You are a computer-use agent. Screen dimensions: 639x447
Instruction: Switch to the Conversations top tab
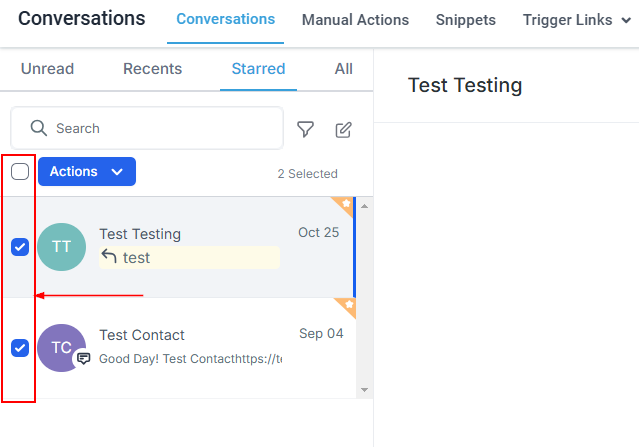[225, 19]
